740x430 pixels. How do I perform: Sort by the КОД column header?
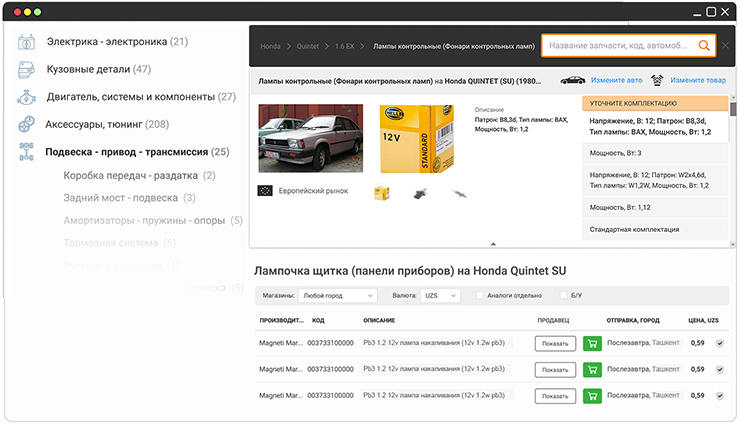click(318, 320)
